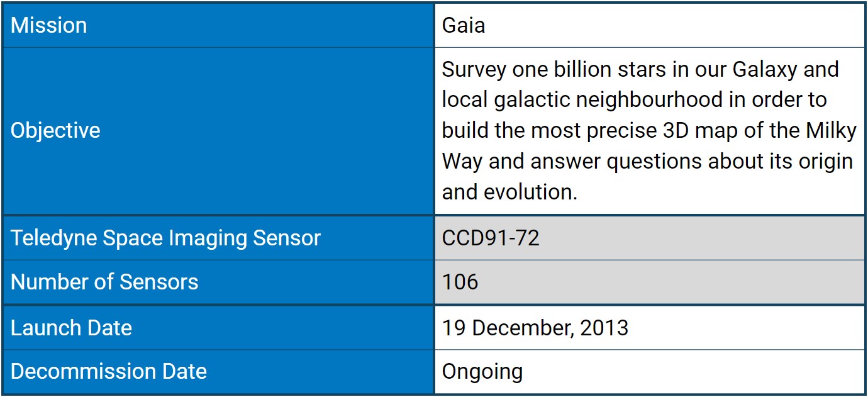The height and width of the screenshot is (397, 868).
Task: Select the sensor count "106"
Action: [x=460, y=282]
